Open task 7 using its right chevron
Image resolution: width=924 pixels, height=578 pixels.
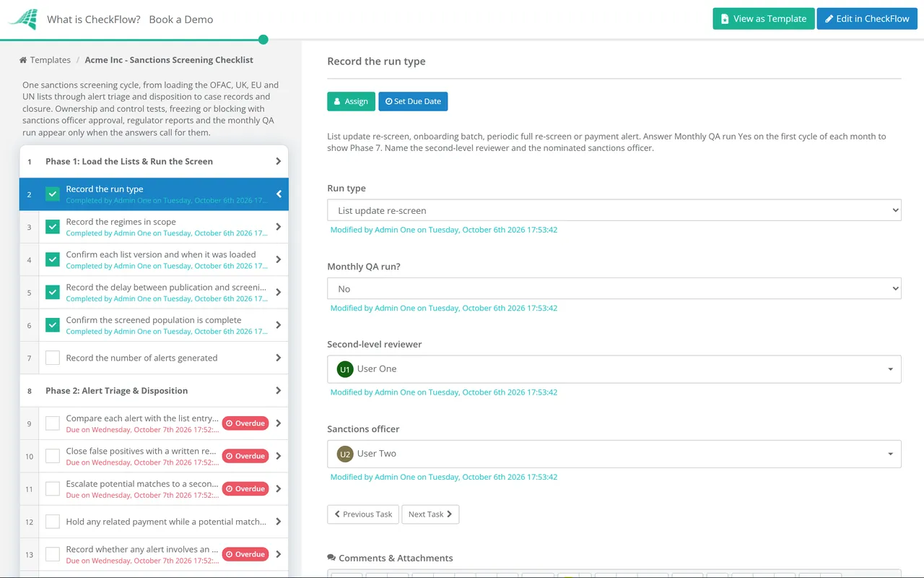[279, 358]
